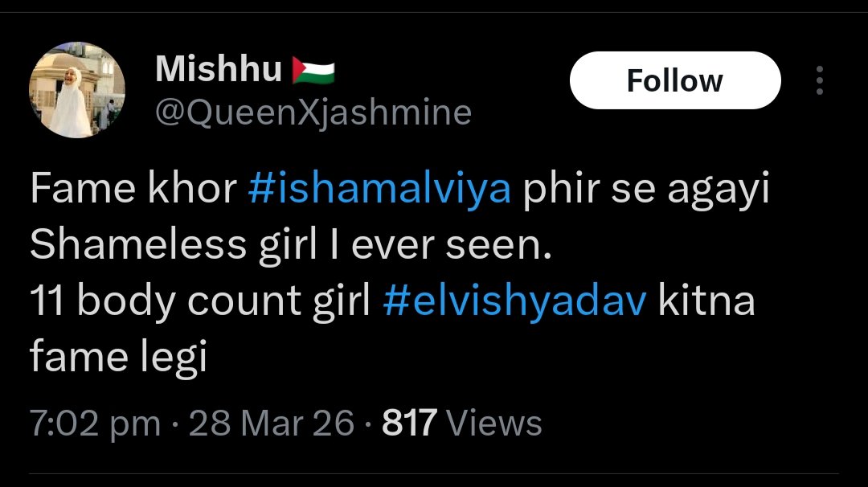Screen dimensions: 868x487
Task: Click the text "11 body count girl"
Action: pos(201,303)
